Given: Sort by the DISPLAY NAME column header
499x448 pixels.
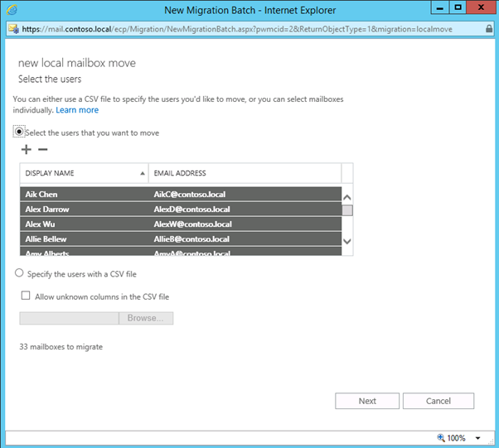Looking at the screenshot, I should [84, 173].
